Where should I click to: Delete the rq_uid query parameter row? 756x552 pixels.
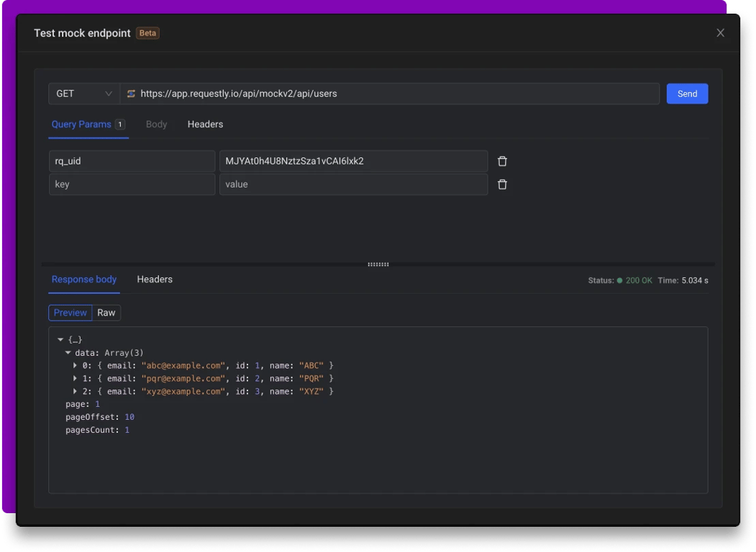(502, 162)
